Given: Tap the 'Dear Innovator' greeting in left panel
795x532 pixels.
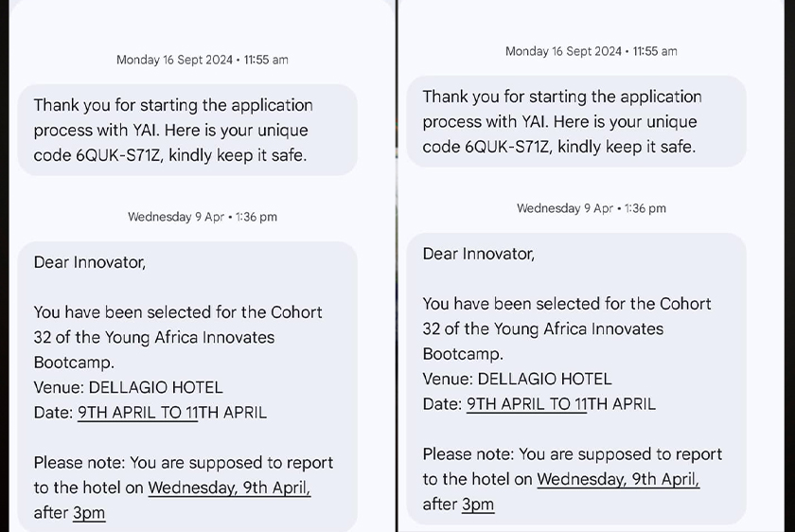Looking at the screenshot, I should [x=90, y=262].
